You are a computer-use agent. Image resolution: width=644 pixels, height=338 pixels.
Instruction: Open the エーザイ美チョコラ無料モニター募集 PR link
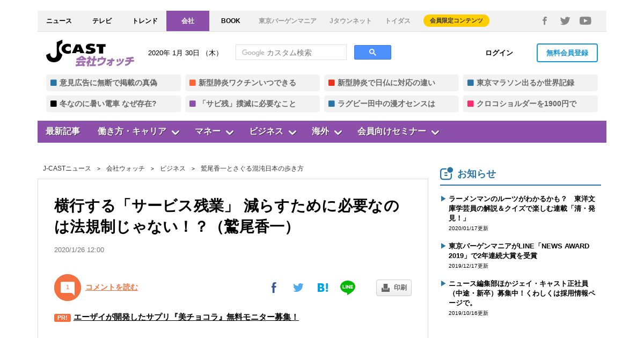[x=186, y=317]
